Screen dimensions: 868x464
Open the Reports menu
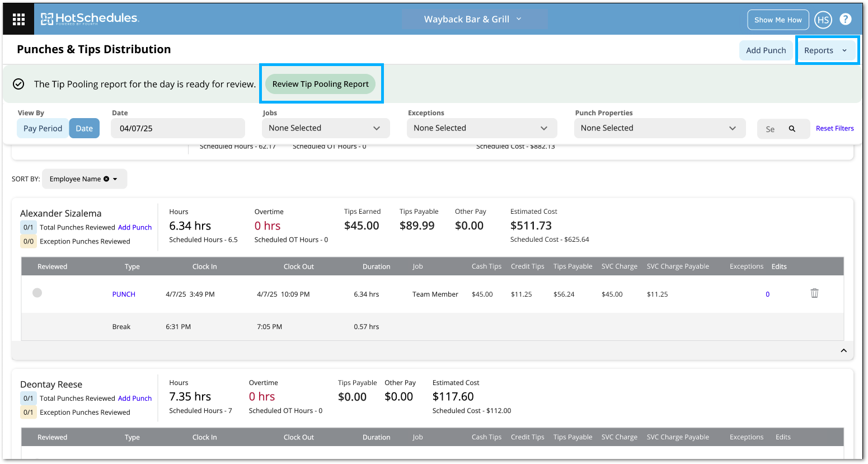(825, 50)
